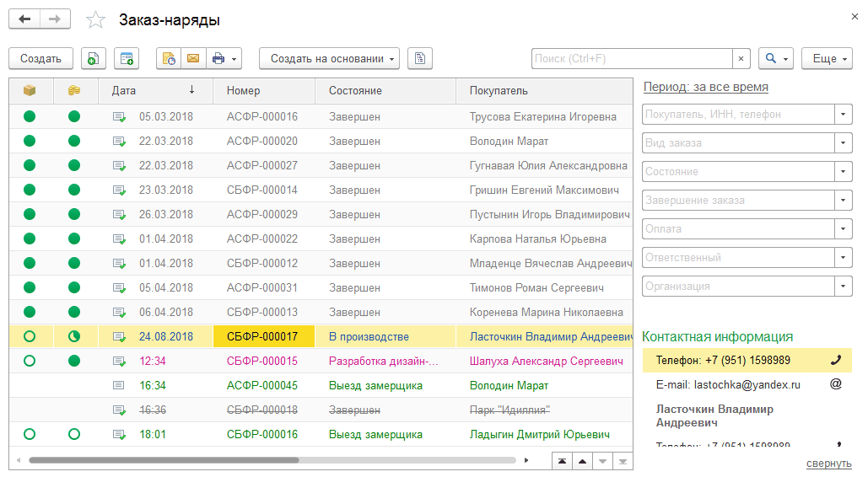Clear the search field with the x button
The height and width of the screenshot is (477, 868).
[x=741, y=58]
